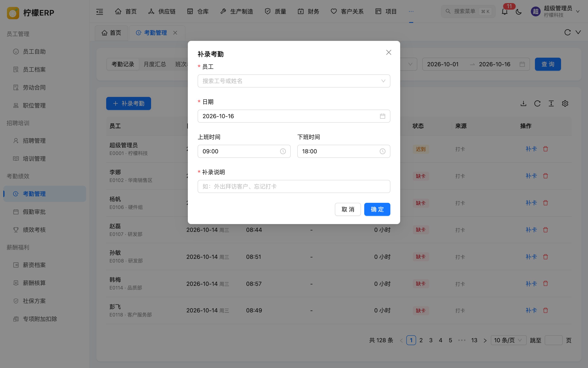Open the filter dropdown beside date range
The width and height of the screenshot is (588, 368).
(410, 64)
